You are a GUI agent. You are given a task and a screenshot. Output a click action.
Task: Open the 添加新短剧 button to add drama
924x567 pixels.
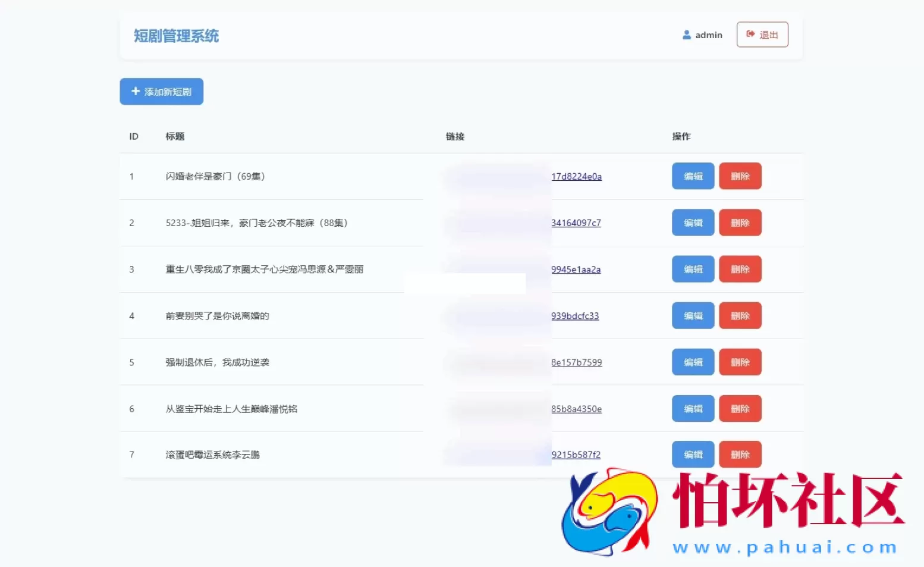[161, 91]
